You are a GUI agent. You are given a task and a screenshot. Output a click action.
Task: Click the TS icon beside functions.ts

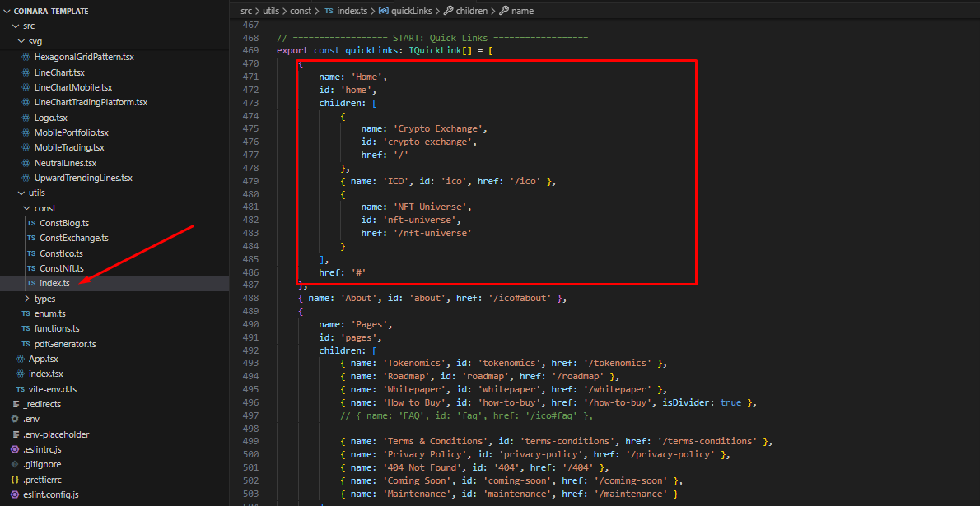[26, 328]
